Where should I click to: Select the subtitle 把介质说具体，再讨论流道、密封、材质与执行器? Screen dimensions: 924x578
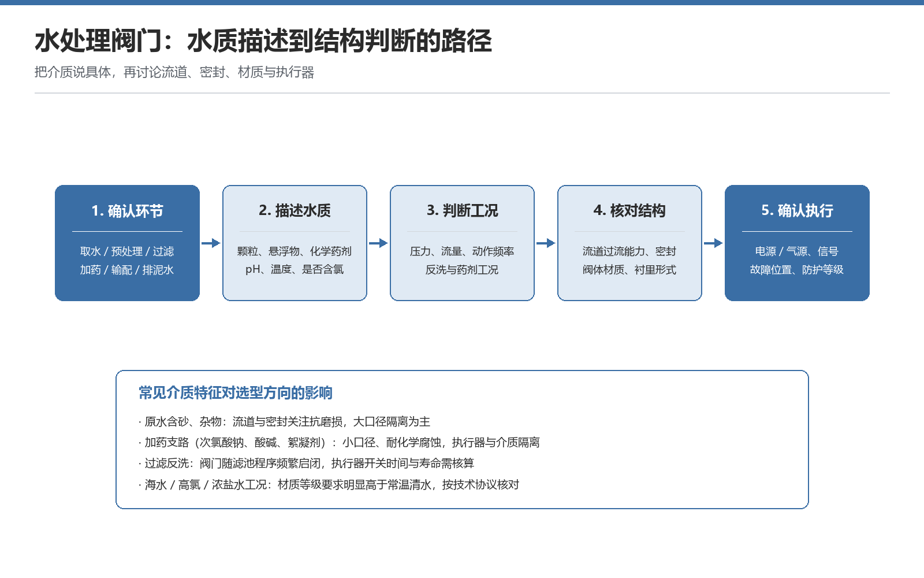point(174,72)
